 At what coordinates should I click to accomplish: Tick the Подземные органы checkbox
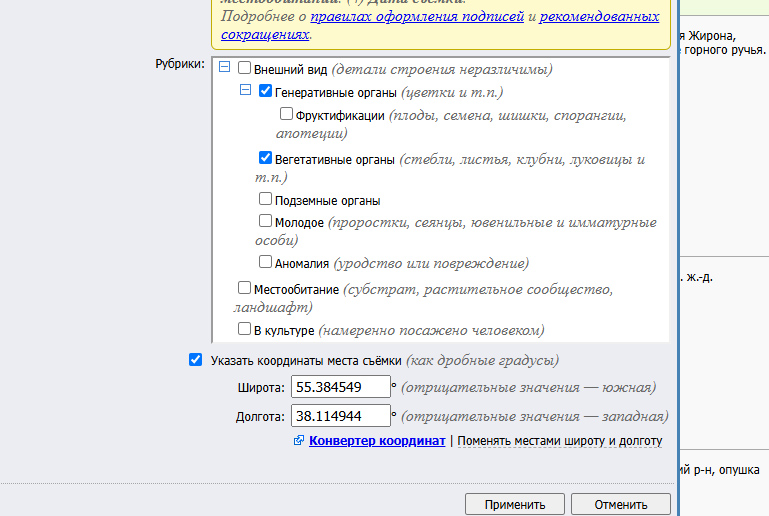coord(265,199)
